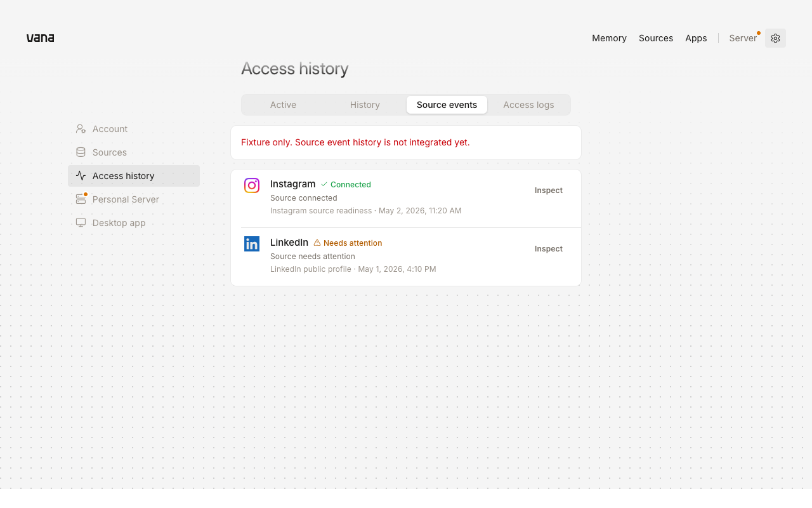Click the Sources database icon in sidebar

[x=81, y=152]
